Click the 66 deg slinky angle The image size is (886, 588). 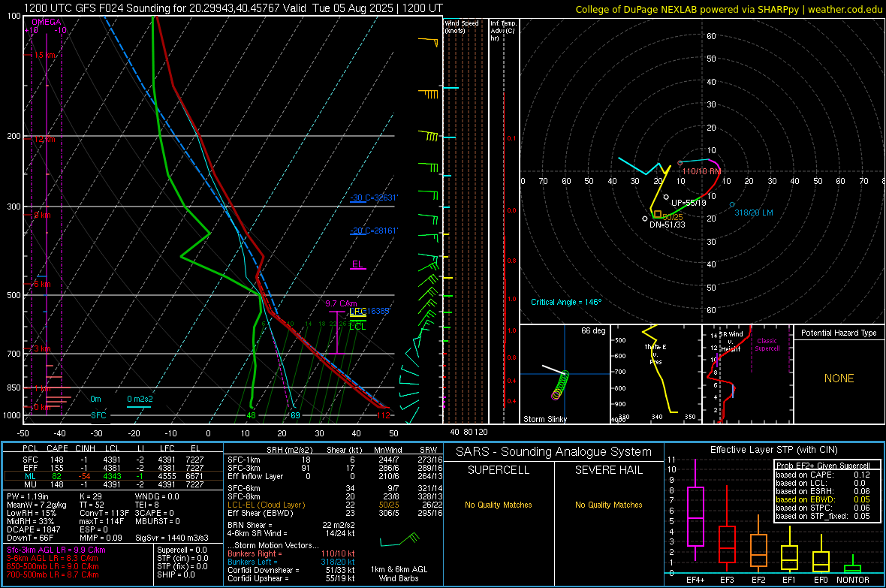(x=593, y=330)
